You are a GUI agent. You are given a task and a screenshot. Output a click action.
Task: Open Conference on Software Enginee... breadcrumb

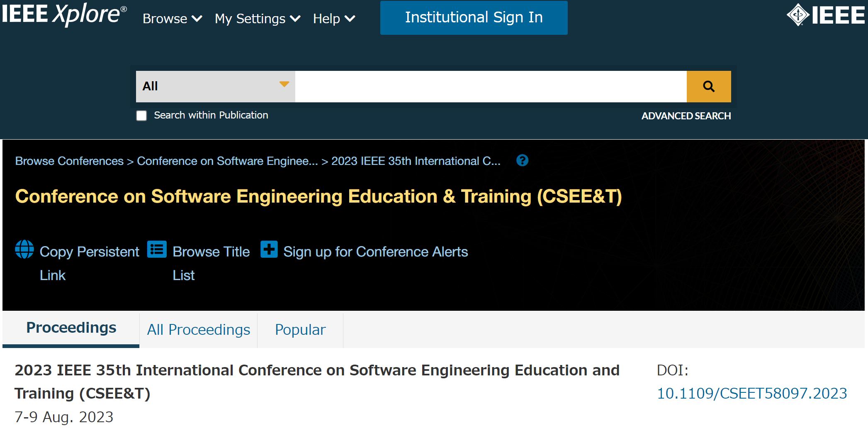227,161
